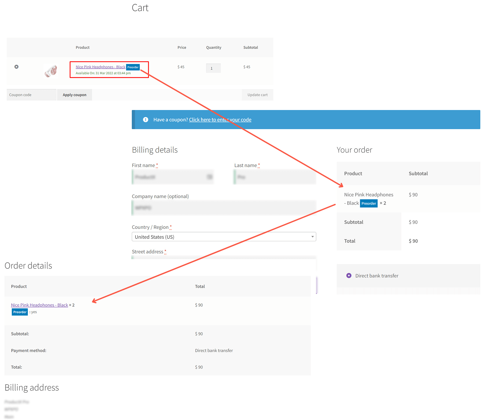This screenshot has height=420, width=504.
Task: Click the Update cart button
Action: (257, 94)
